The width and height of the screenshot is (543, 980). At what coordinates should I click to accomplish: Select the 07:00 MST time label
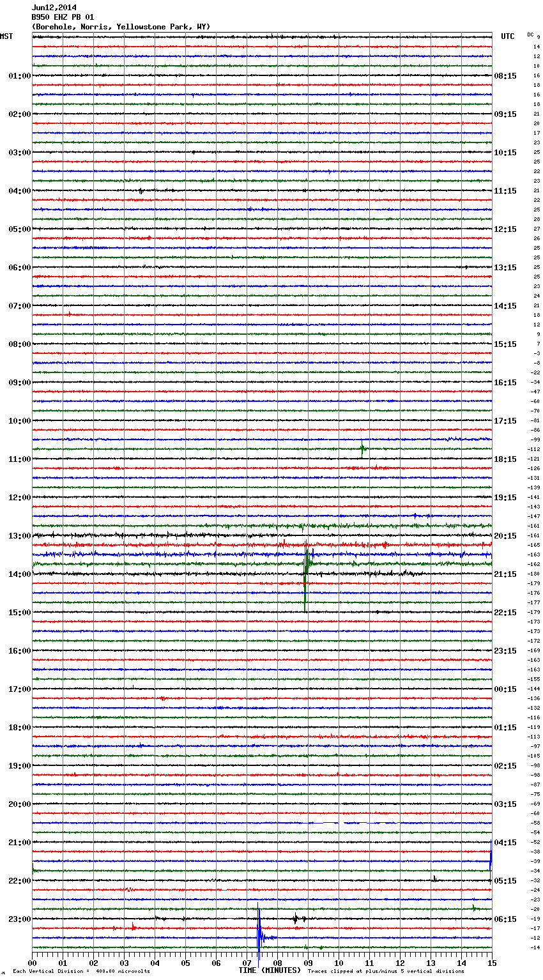20,306
